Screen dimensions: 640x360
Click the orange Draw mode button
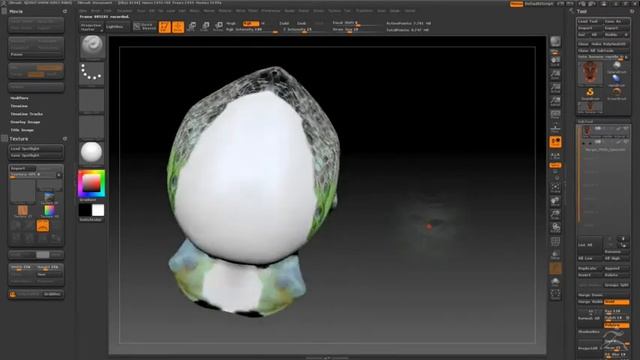(178, 27)
